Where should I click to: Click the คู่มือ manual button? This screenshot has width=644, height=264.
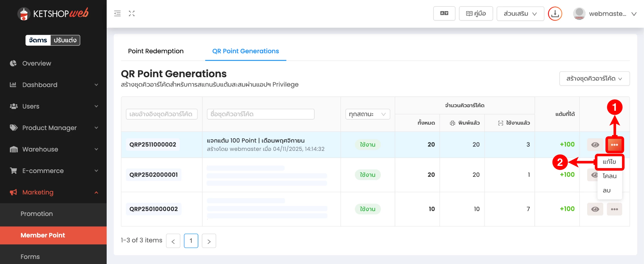pyautogui.click(x=476, y=14)
